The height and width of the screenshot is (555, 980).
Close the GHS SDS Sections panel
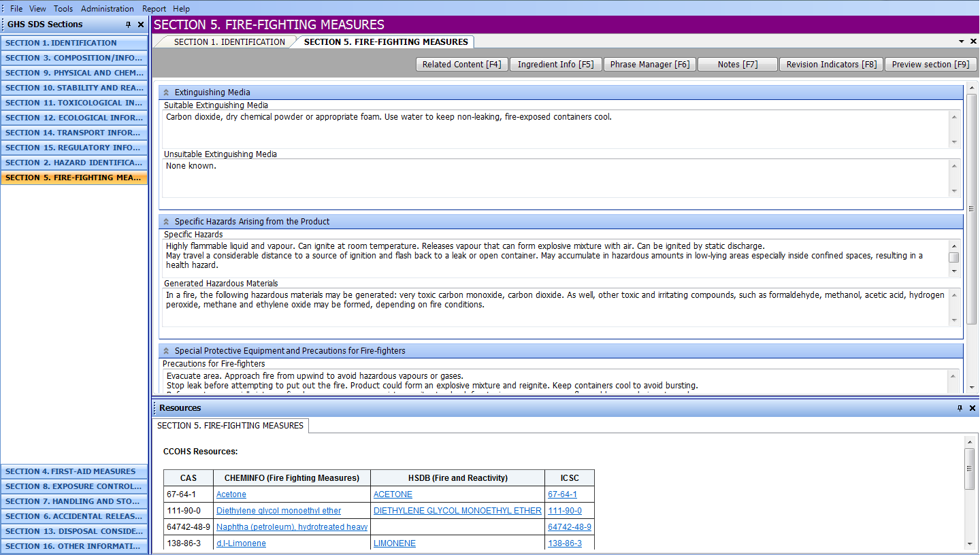tap(141, 24)
